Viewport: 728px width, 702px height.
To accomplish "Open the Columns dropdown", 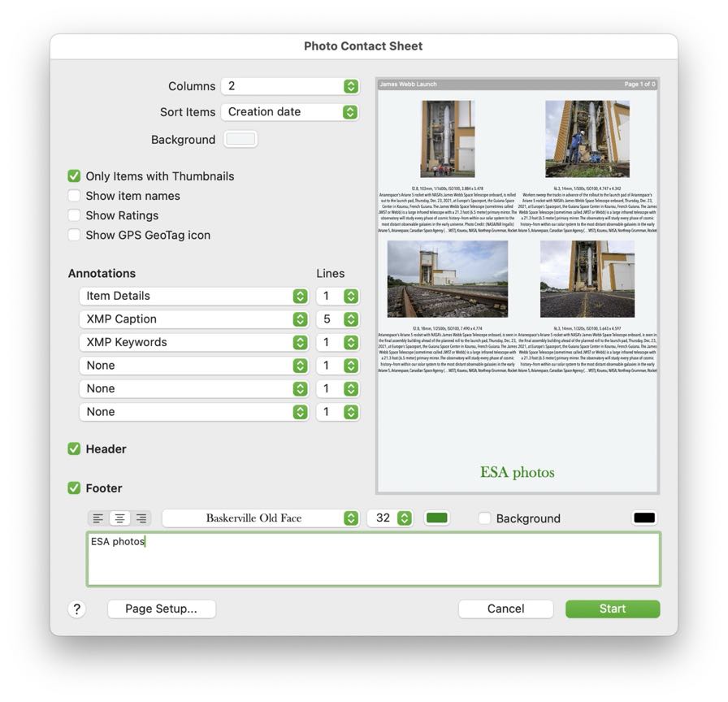I will pos(290,86).
